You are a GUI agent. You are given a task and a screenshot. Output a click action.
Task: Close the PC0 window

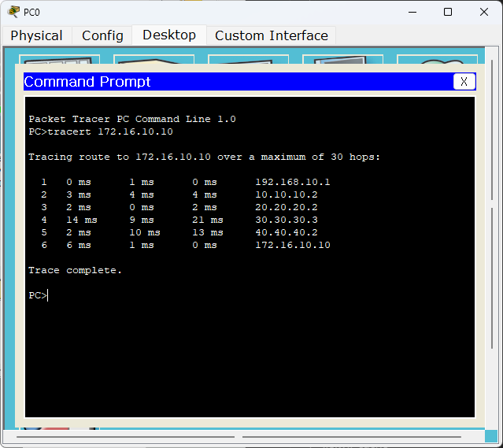(x=484, y=12)
